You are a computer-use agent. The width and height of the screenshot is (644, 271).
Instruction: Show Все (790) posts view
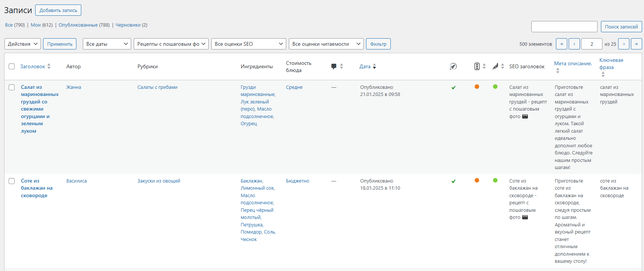tap(15, 25)
